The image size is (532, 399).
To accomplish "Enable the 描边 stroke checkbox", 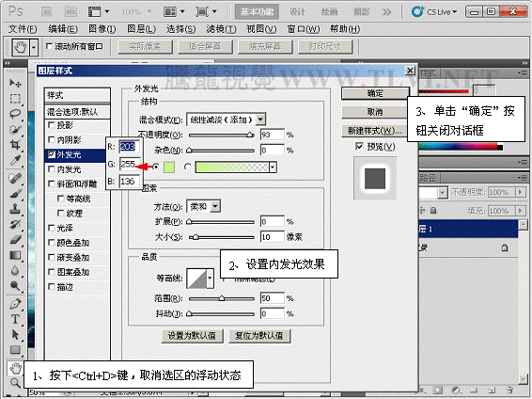I will point(52,287).
